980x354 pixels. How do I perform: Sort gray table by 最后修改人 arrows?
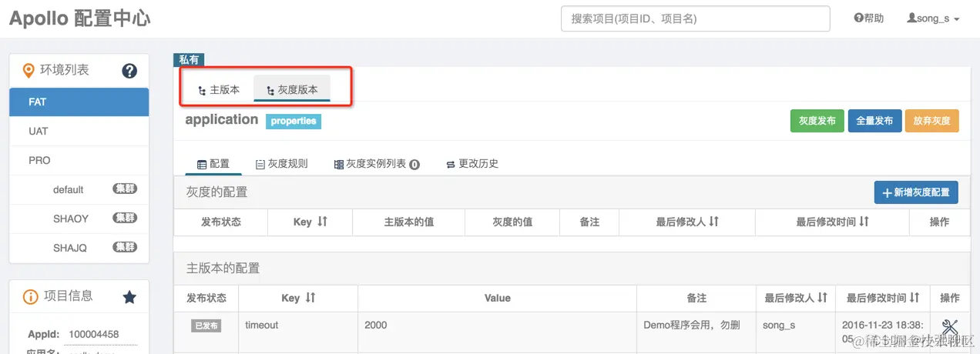713,222
